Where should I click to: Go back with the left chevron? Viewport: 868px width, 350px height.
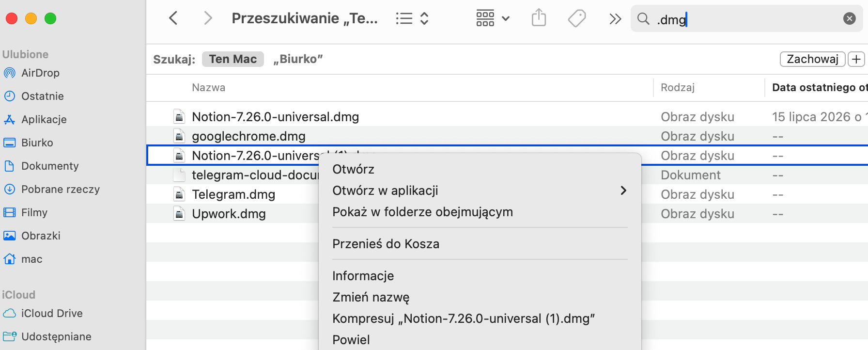[173, 18]
